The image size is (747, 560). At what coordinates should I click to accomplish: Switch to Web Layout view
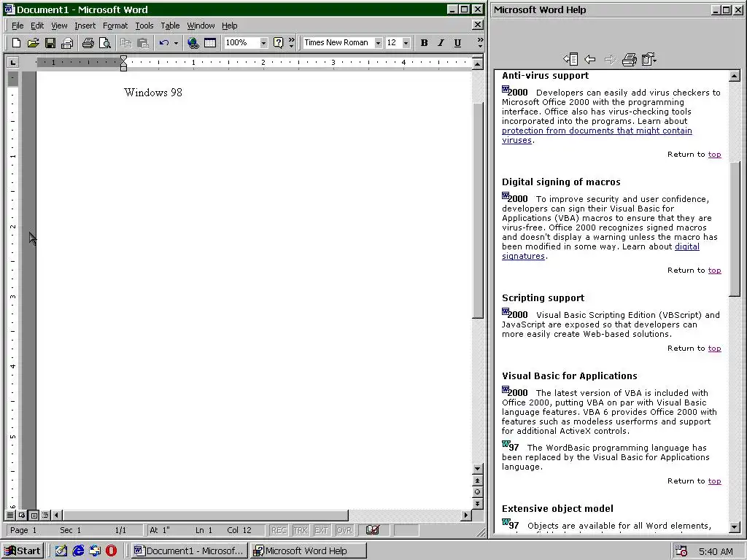[22, 515]
